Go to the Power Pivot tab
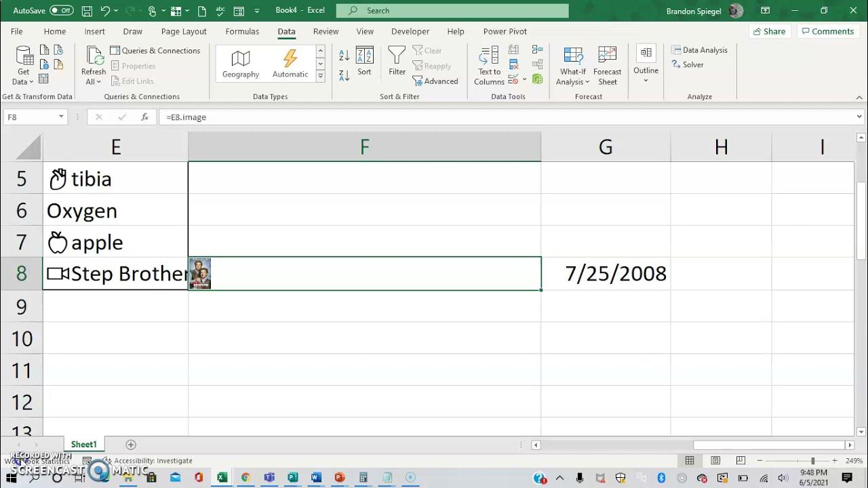868x488 pixels. (x=505, y=31)
